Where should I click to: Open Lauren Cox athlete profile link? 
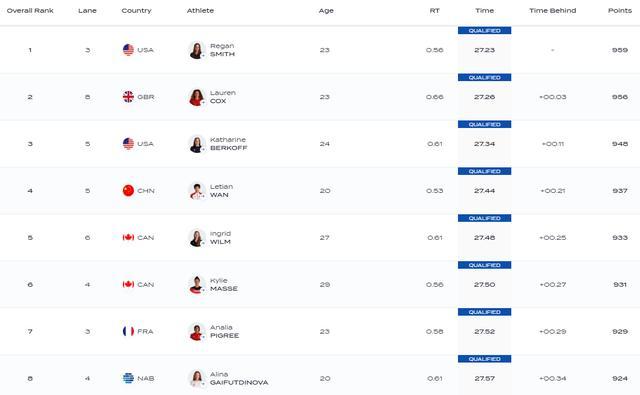222,97
